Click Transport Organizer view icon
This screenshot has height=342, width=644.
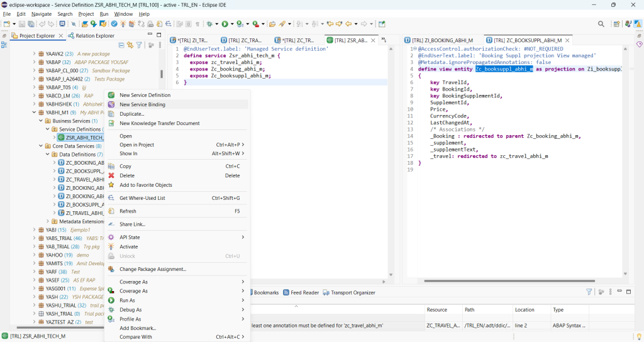326,293
